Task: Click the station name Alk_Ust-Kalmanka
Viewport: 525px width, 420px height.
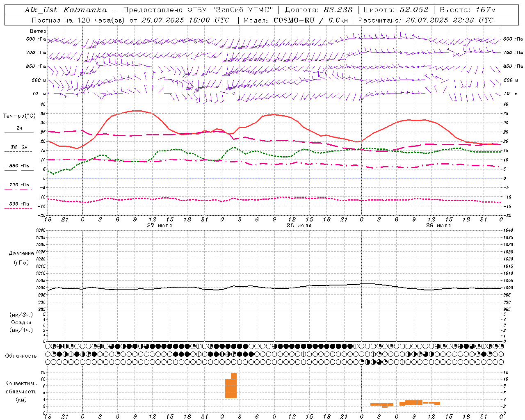Action: pyautogui.click(x=66, y=10)
